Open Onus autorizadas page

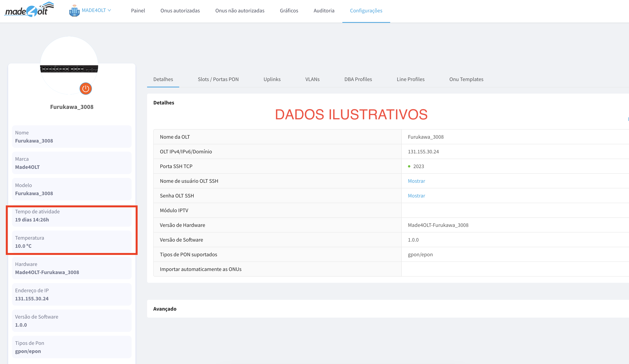click(180, 10)
